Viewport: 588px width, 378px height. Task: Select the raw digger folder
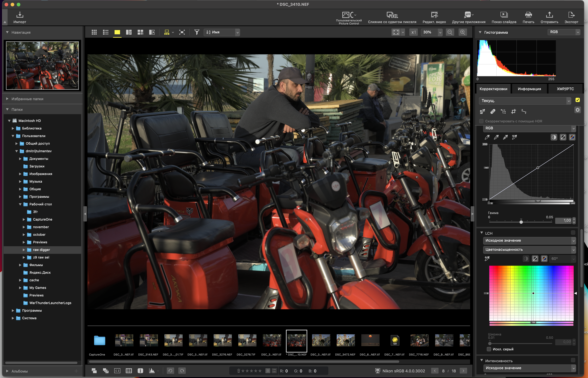(x=43, y=250)
